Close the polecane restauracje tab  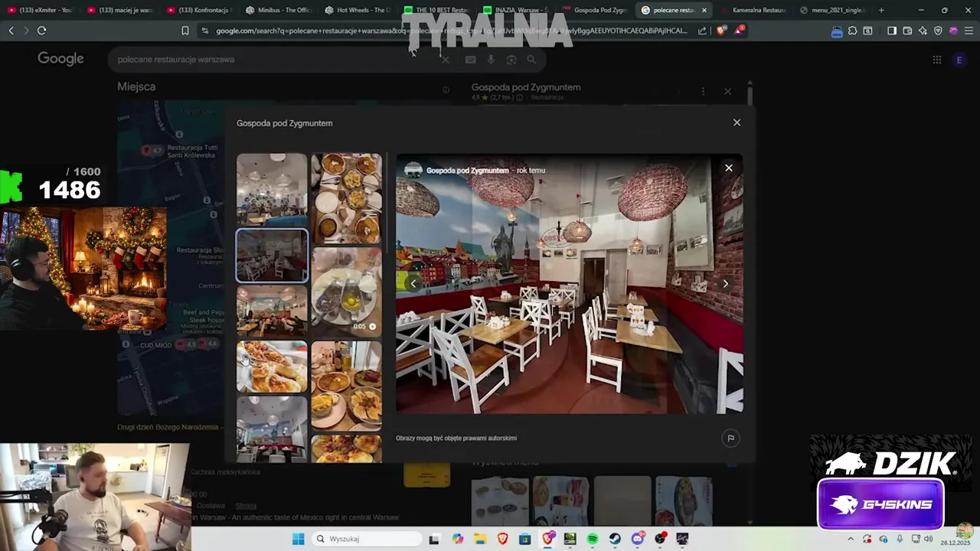[704, 10]
